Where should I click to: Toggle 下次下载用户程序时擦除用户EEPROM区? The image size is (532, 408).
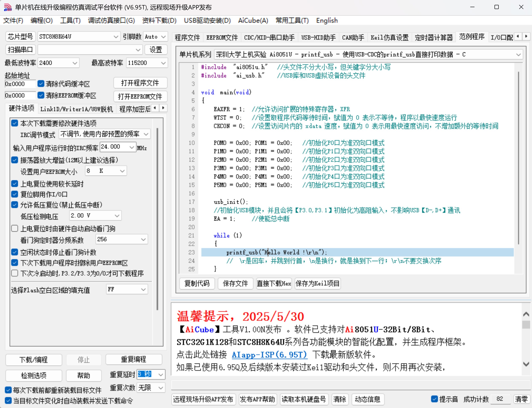15,263
